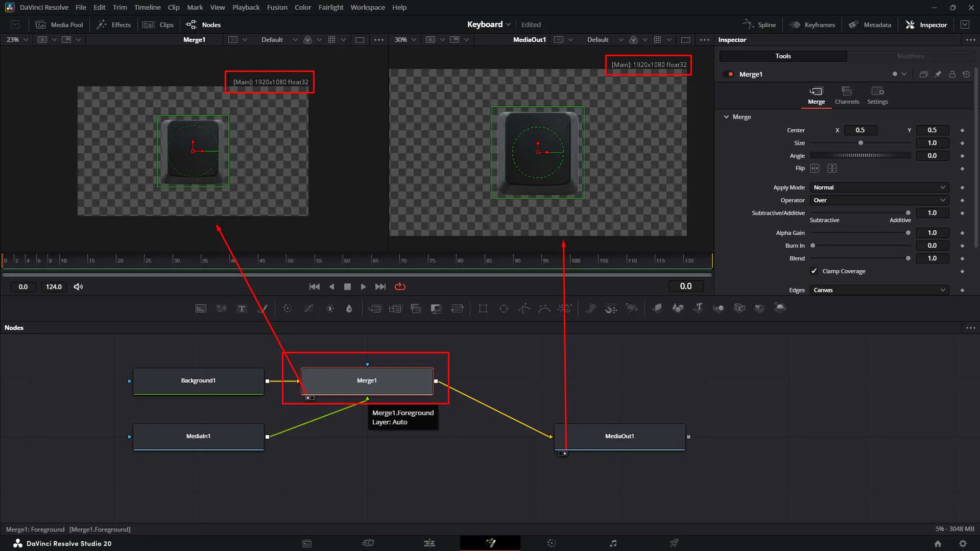The image size is (980, 551).
Task: Open the Fusion menu
Action: click(277, 8)
